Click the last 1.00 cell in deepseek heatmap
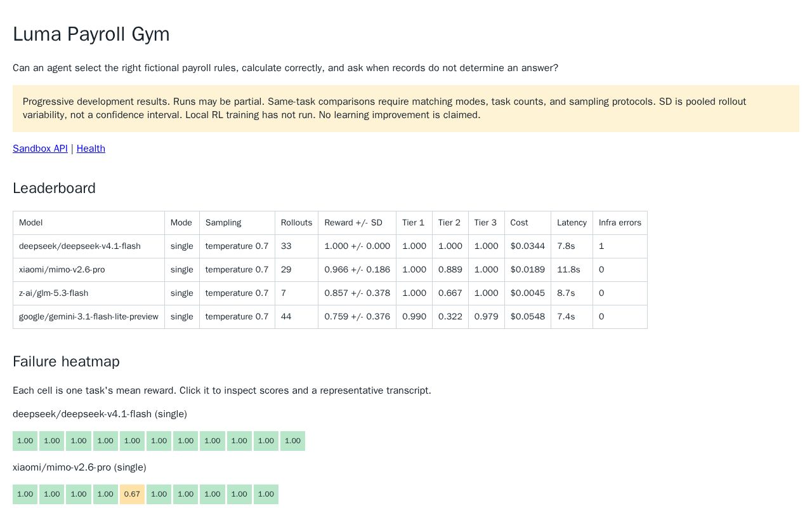This screenshot has height=508, width=812. pyautogui.click(x=292, y=441)
